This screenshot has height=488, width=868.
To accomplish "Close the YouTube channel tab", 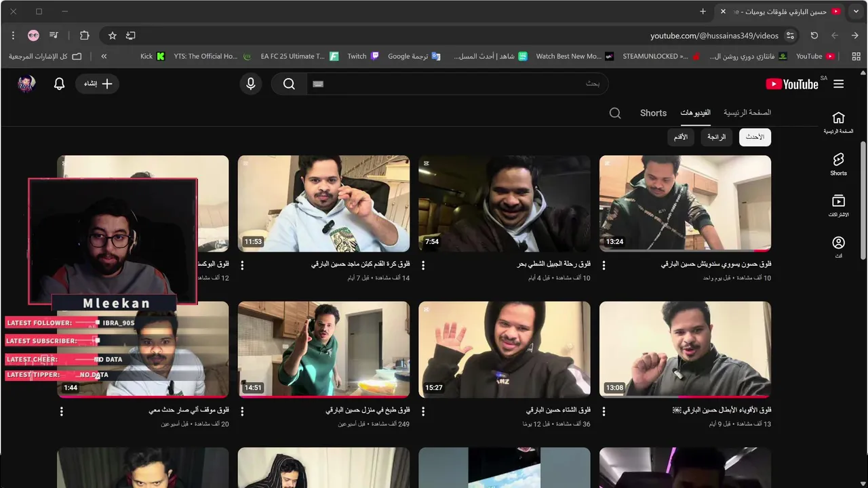I will coord(723,12).
